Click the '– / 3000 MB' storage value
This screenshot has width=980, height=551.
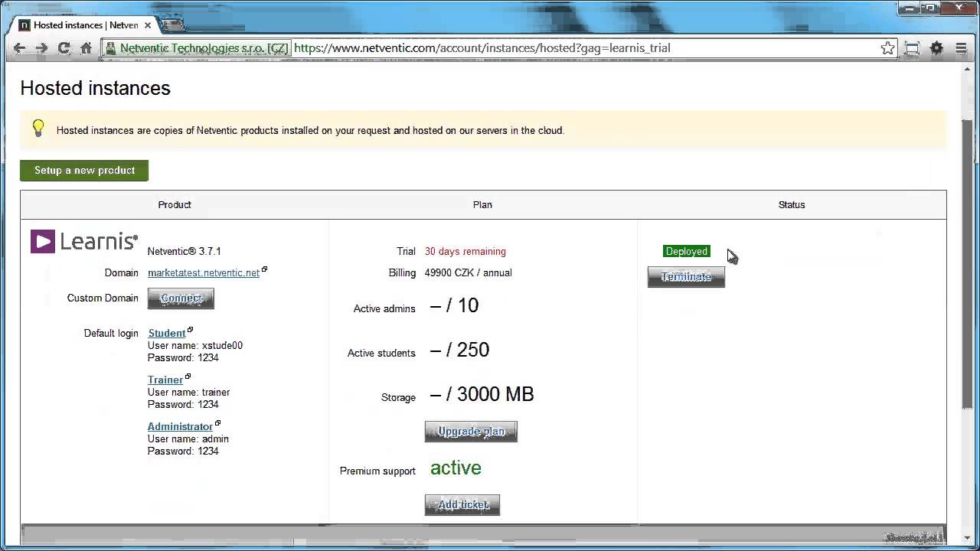click(482, 394)
